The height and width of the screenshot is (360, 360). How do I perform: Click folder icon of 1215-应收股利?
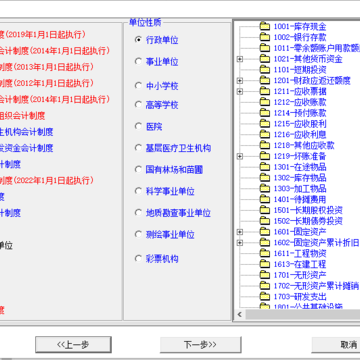265,124
